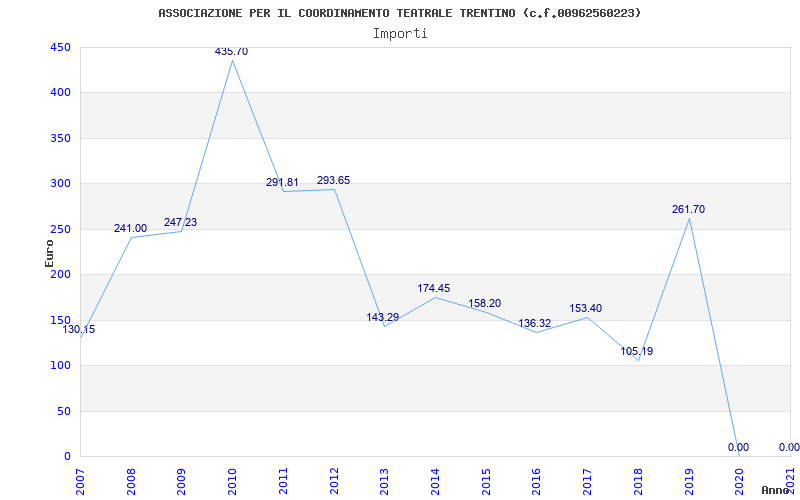800x500 pixels.
Task: Click the 2012 x-axis tick label
Action: (334, 481)
